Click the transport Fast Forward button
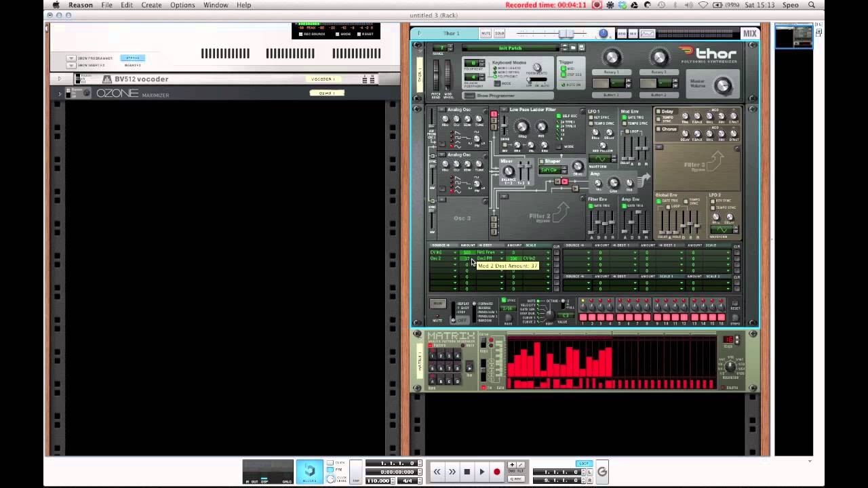Screen dimensions: 868x488 (452, 472)
